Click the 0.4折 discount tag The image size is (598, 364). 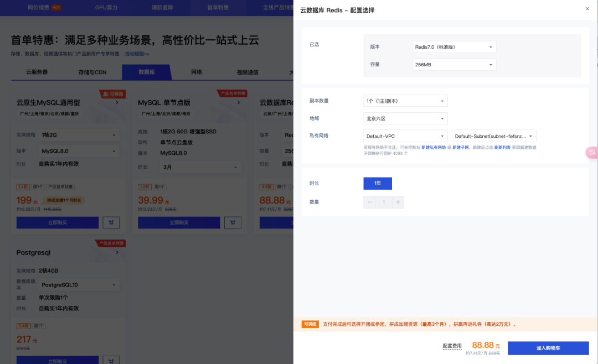pyautogui.click(x=23, y=326)
